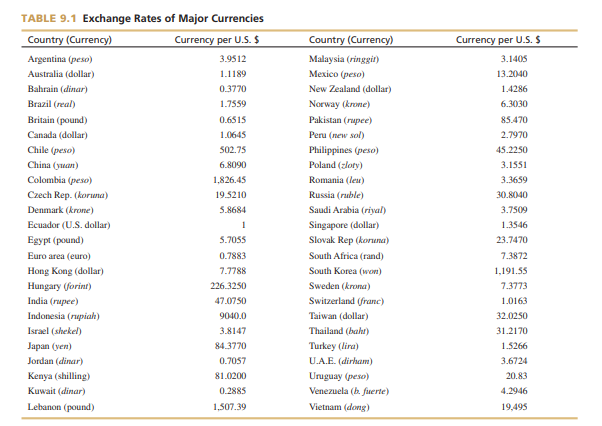Select the Colombia rate 1,826.45
The height and width of the screenshot is (426, 602).
pos(230,179)
